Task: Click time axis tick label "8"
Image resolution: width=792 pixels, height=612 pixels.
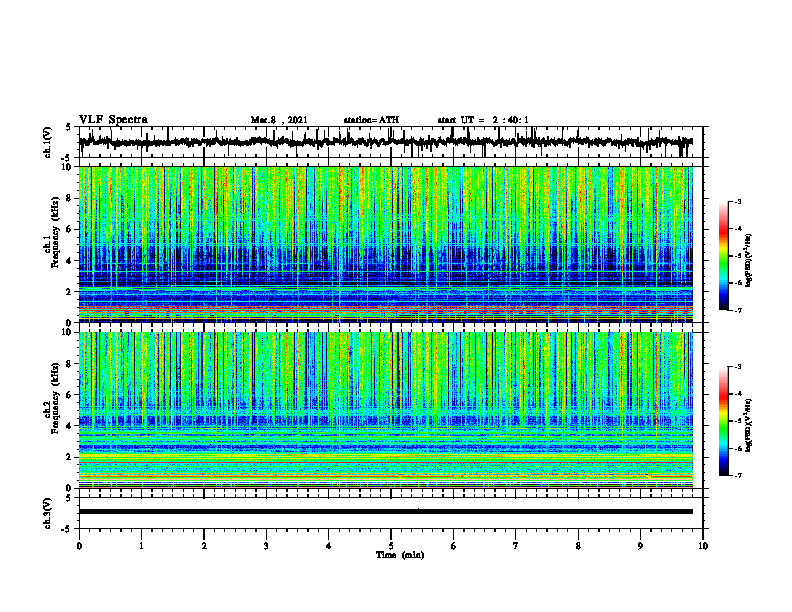Action: click(578, 546)
